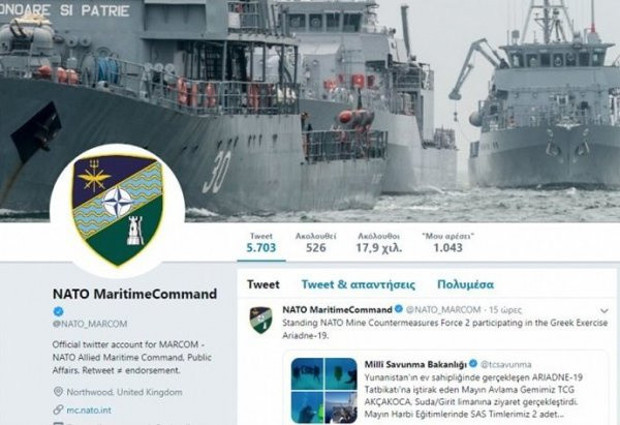Click the verified badge in the tweet header
The width and height of the screenshot is (620, 425).
399,309
